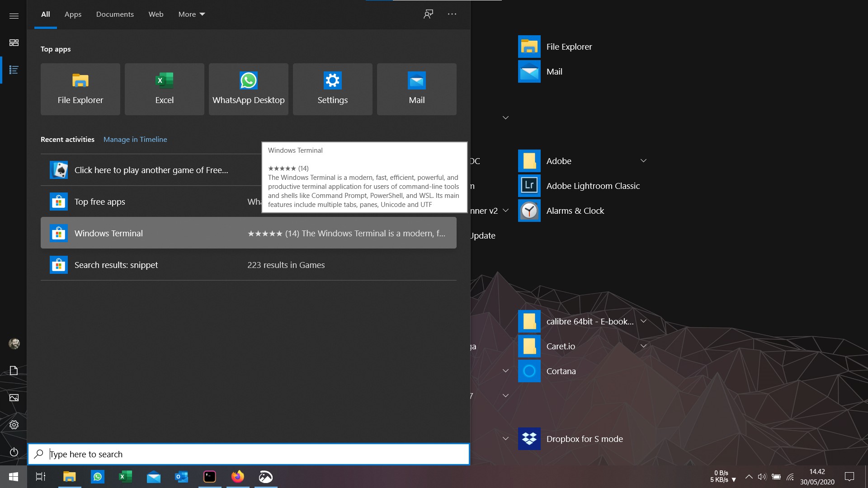Screen dimensions: 868x488
Task: Expand the Adobe folder
Action: click(643, 161)
